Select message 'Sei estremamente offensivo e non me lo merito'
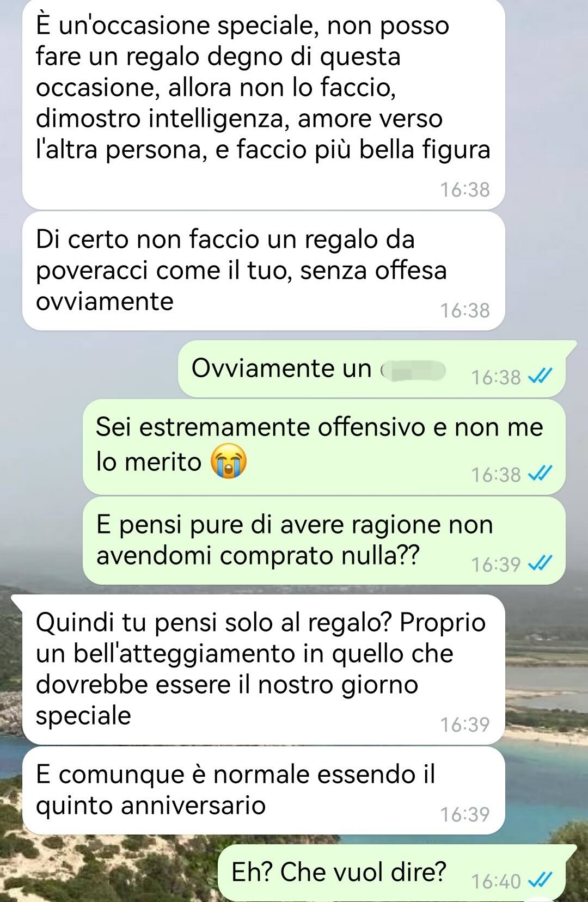The width and height of the screenshot is (588, 902). click(324, 447)
